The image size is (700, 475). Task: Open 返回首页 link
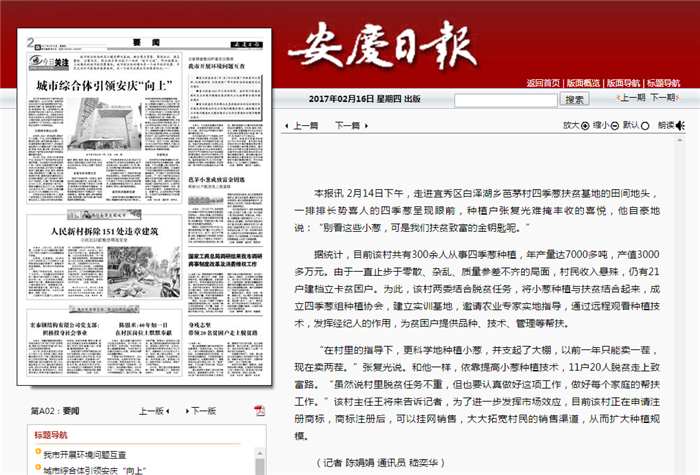(x=543, y=83)
